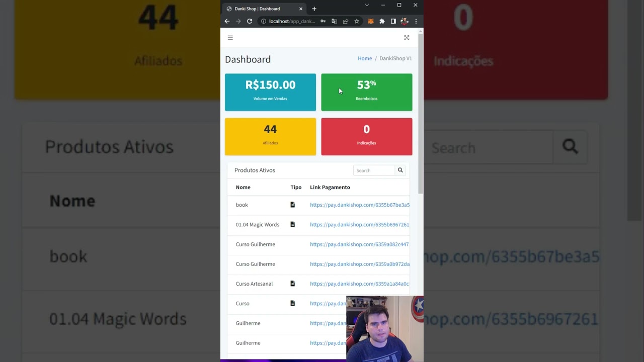Screen dimensions: 644x362
Task: Click the browser forward arrow
Action: pos(238,21)
